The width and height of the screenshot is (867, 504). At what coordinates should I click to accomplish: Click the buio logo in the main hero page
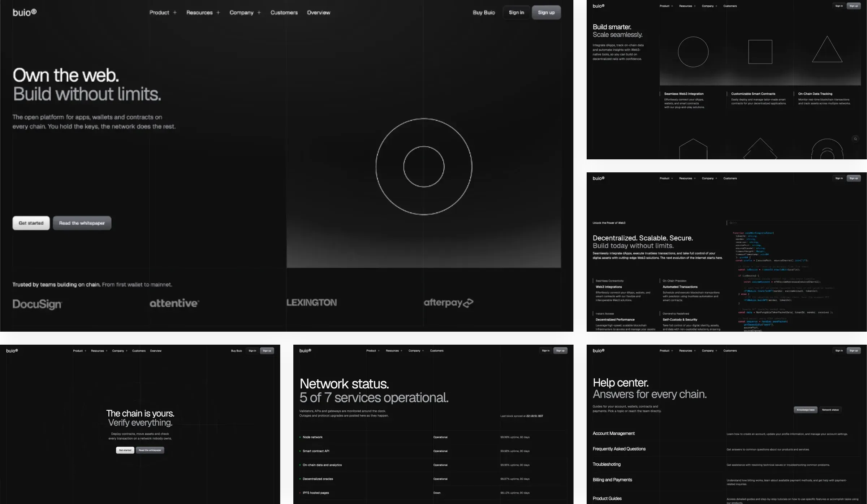(x=25, y=12)
